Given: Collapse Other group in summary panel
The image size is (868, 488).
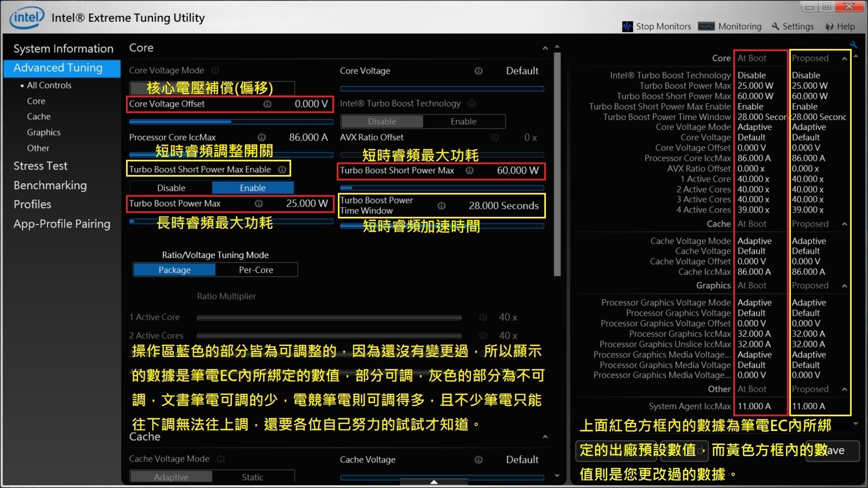Looking at the screenshot, I should (x=845, y=389).
